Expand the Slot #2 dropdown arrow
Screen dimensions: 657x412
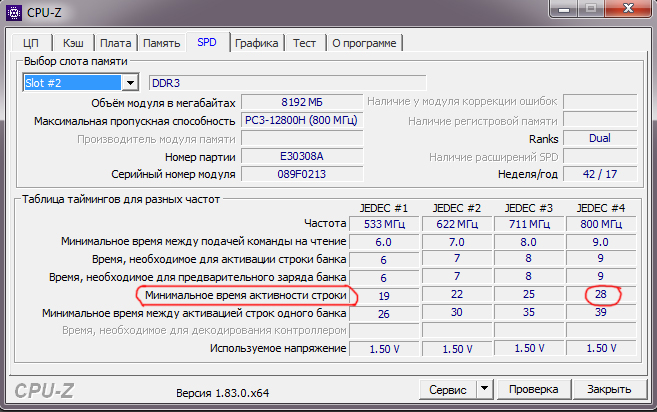pyautogui.click(x=130, y=83)
